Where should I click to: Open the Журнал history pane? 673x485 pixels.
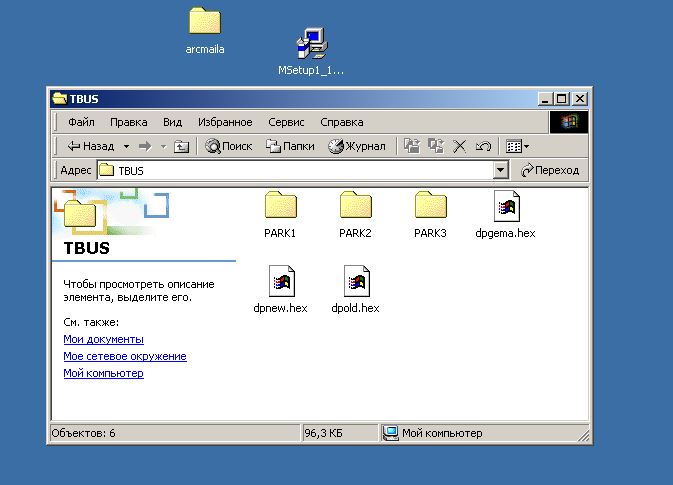[x=357, y=146]
